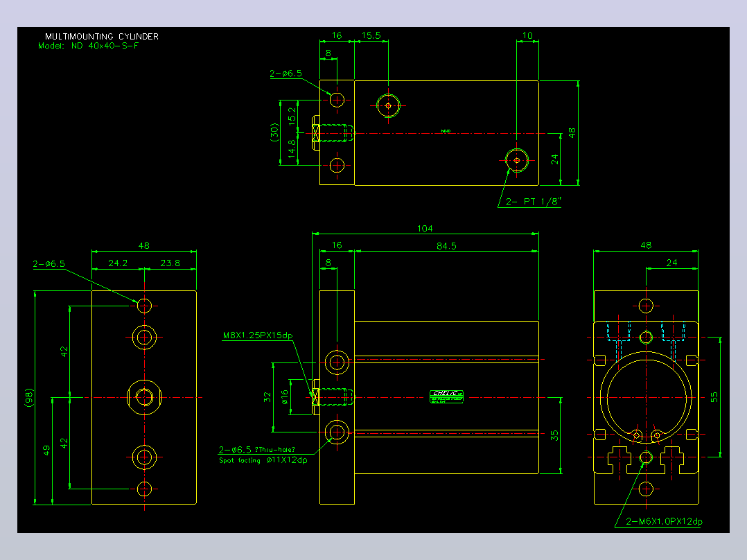Click the 84.5 dimension text
This screenshot has width=747, height=560.
tap(446, 246)
